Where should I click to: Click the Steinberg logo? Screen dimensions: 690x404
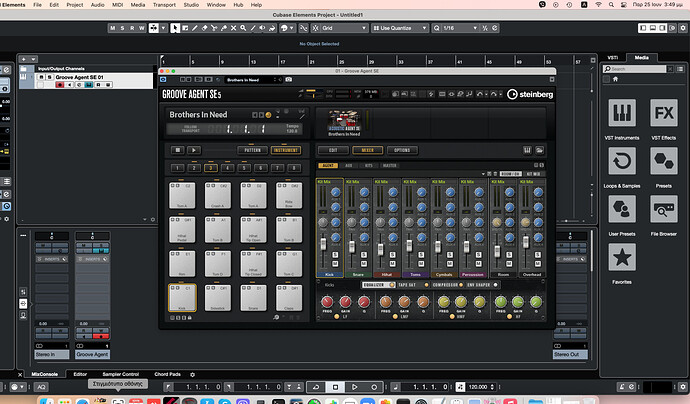pos(530,94)
